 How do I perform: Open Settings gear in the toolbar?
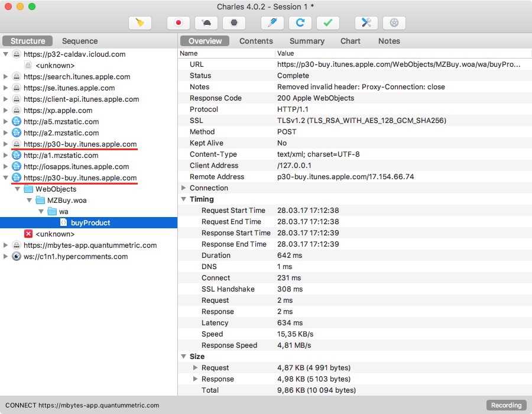tap(394, 23)
